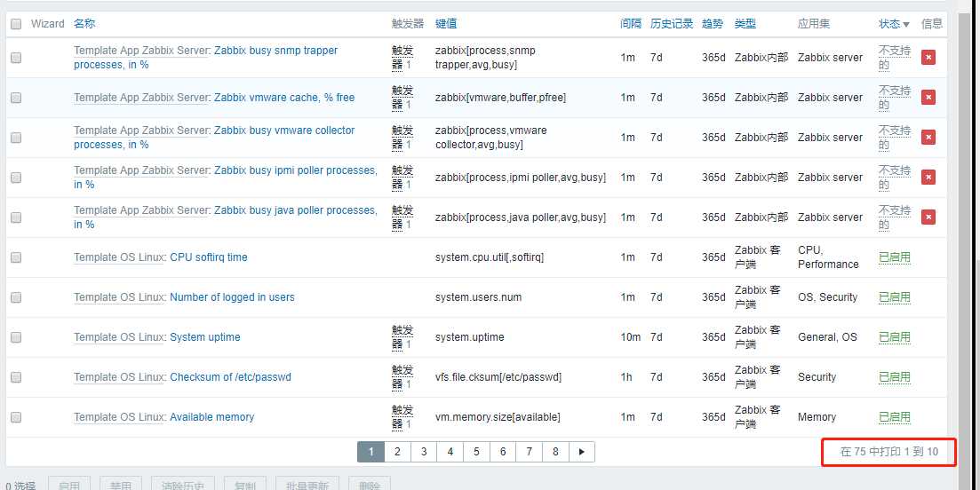Sort by 状态 column with arrow
This screenshot has width=980, height=490.
pyautogui.click(x=894, y=24)
